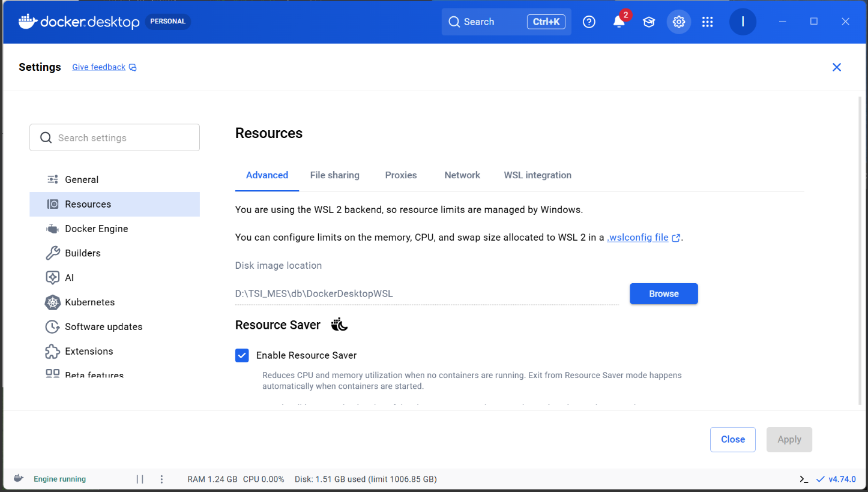The height and width of the screenshot is (492, 868).
Task: Open the AI settings section
Action: pos(115,278)
